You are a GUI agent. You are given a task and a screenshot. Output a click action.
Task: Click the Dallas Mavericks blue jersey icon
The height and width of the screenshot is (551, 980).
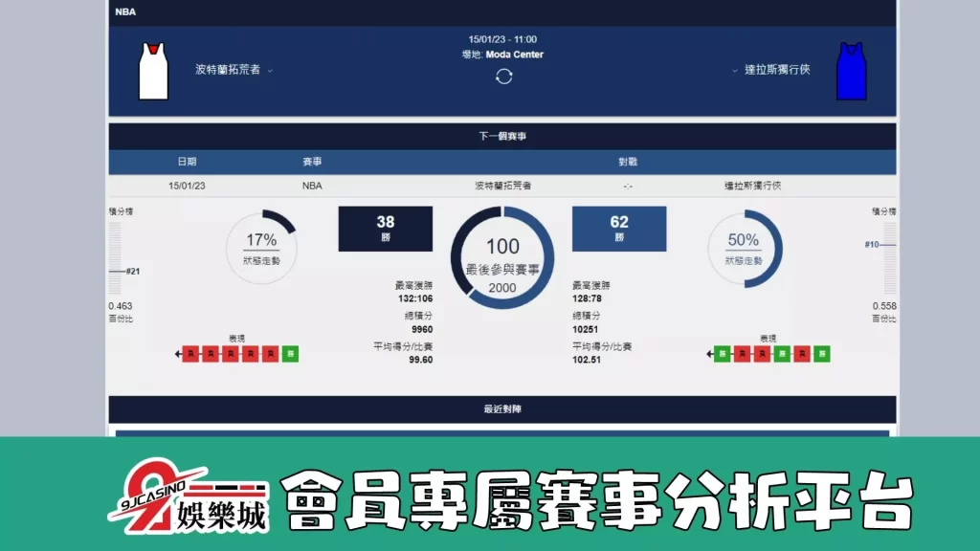point(853,70)
